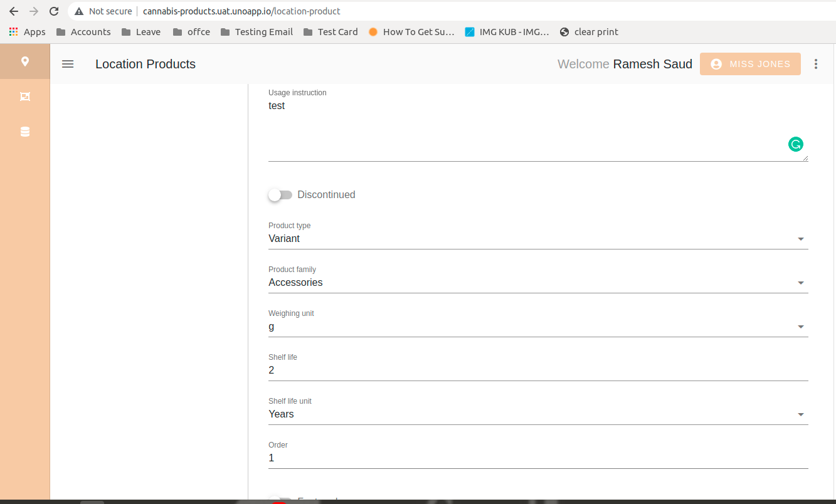Click into the Shelf life input field
This screenshot has width=836, height=504.
point(537,370)
